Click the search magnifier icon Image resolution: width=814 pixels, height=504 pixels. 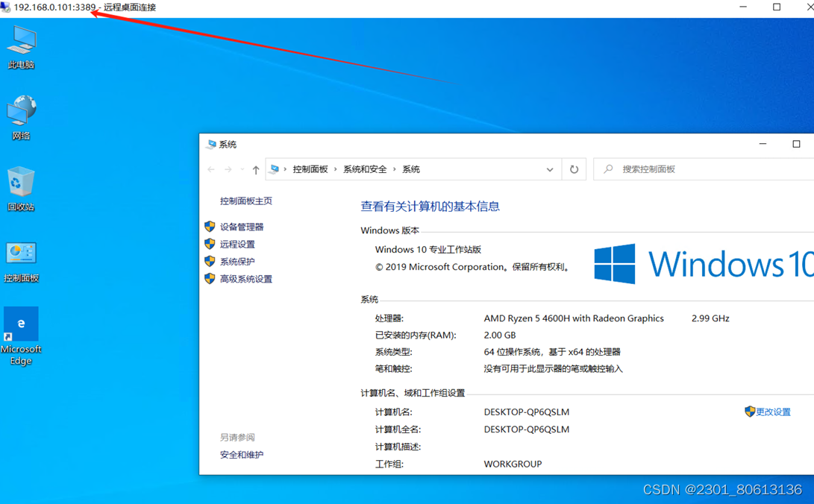608,169
